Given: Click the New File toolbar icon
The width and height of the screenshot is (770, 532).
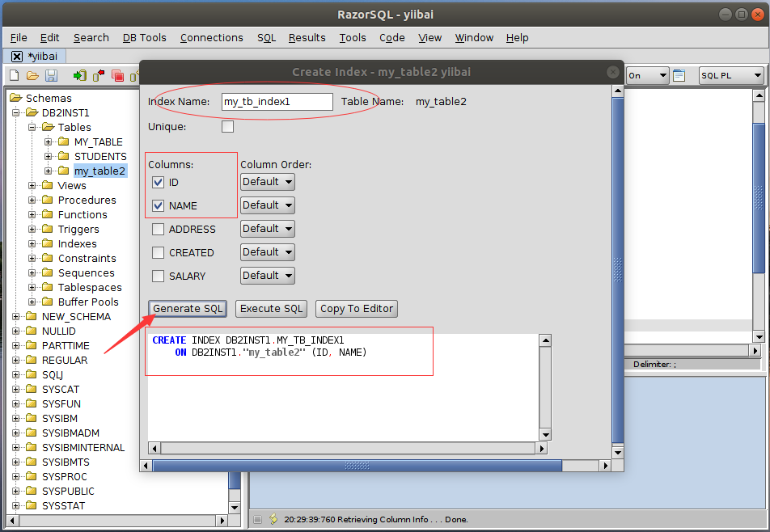Looking at the screenshot, I should [13, 75].
